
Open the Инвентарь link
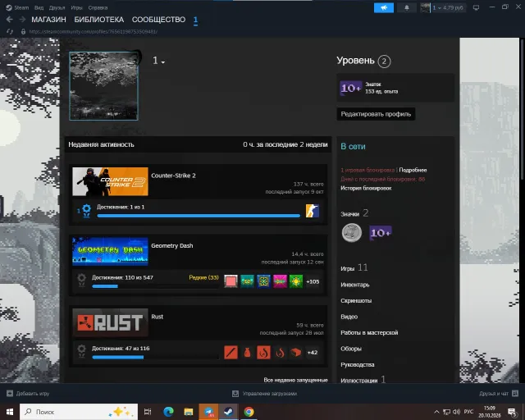click(355, 285)
